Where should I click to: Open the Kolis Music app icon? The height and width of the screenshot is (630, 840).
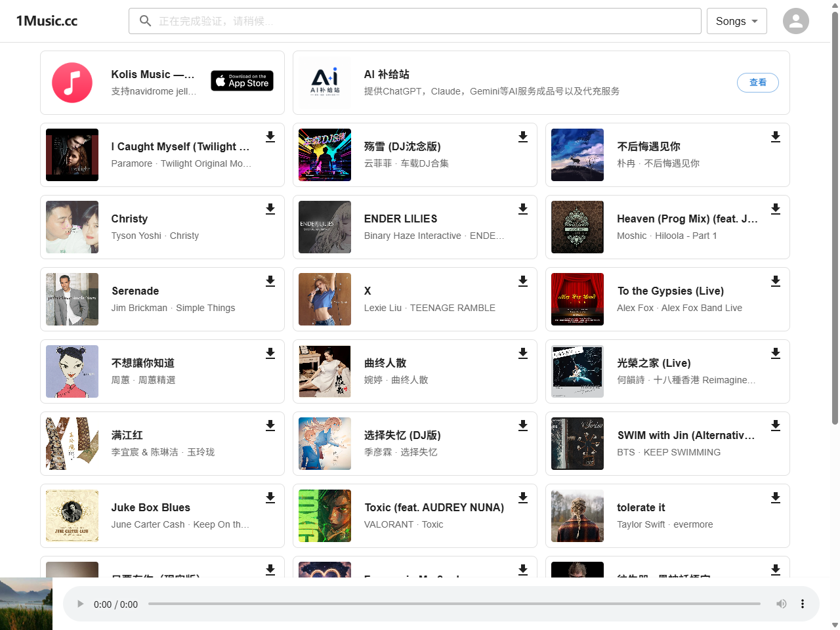pyautogui.click(x=72, y=83)
